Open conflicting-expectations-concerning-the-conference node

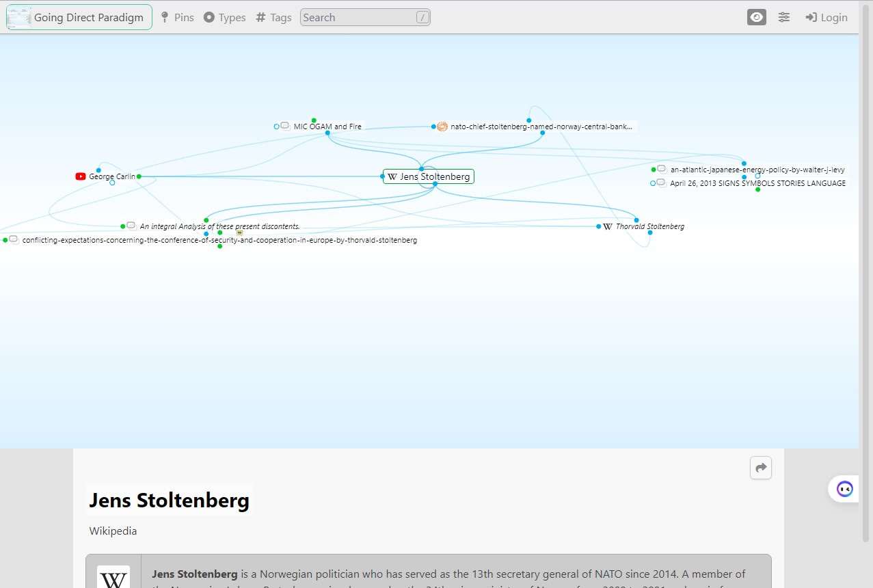coord(219,240)
